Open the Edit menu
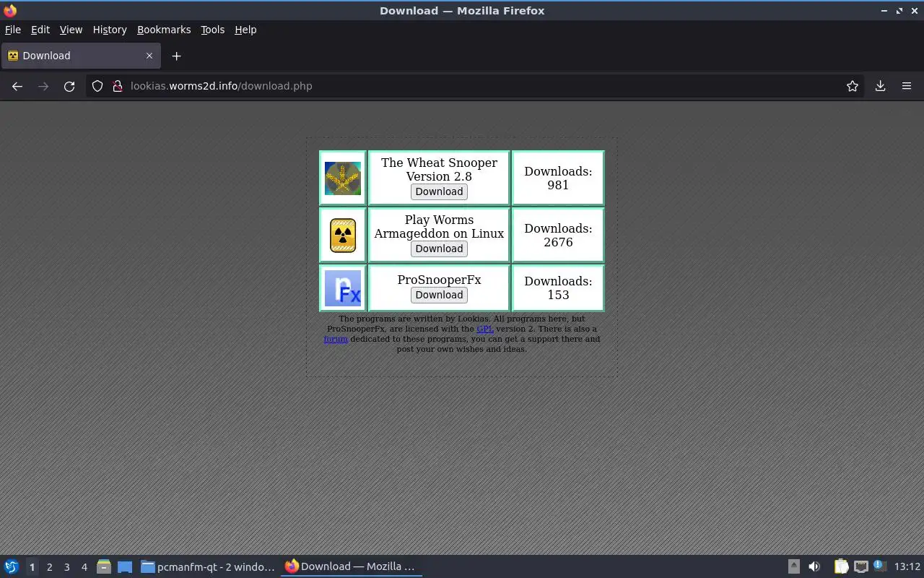Screen dimensions: 924x578 coord(40,30)
